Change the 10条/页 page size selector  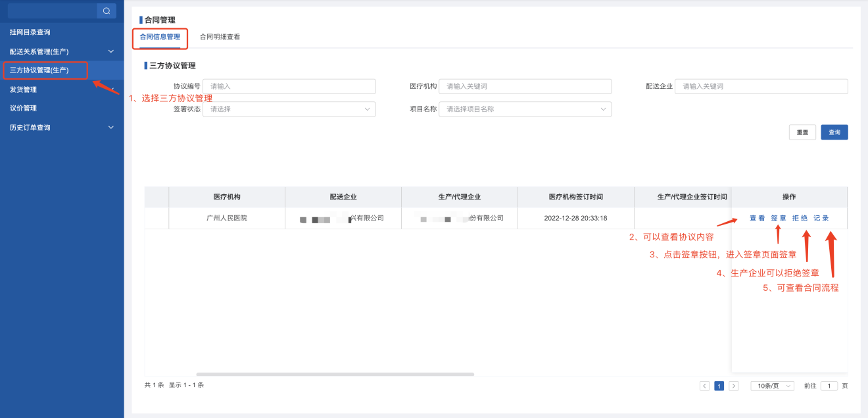tap(772, 386)
